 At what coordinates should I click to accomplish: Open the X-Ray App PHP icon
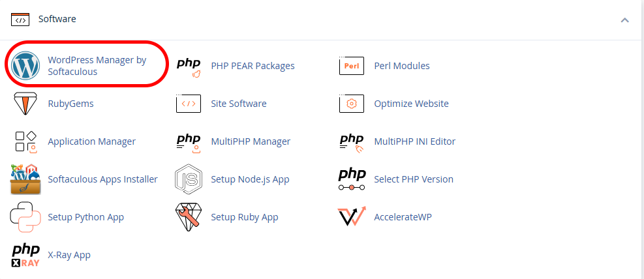(25, 255)
